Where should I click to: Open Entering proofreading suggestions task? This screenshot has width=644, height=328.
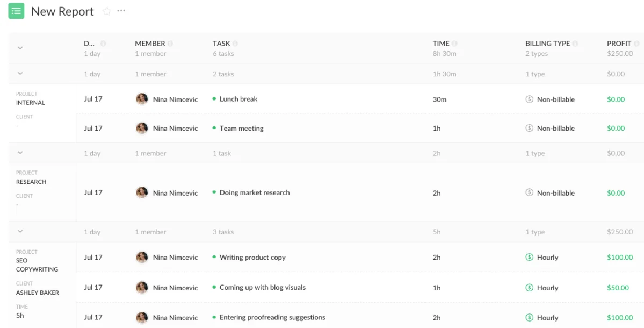click(272, 317)
